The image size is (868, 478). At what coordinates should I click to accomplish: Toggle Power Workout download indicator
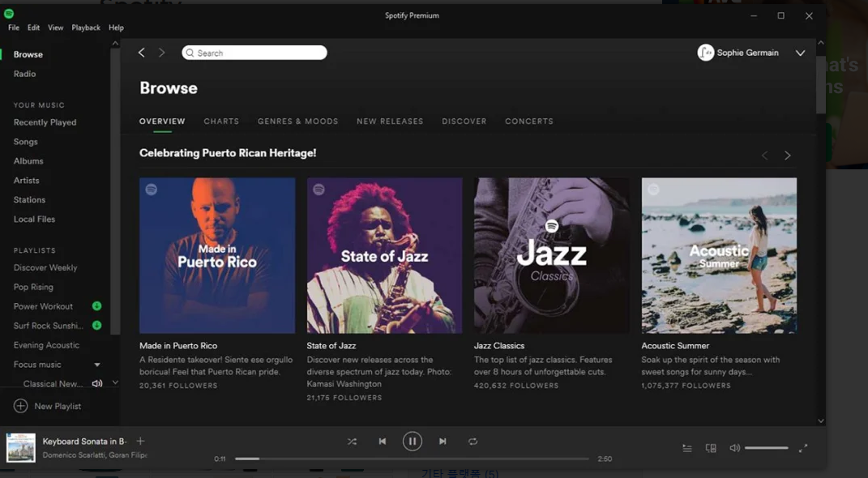(x=97, y=306)
